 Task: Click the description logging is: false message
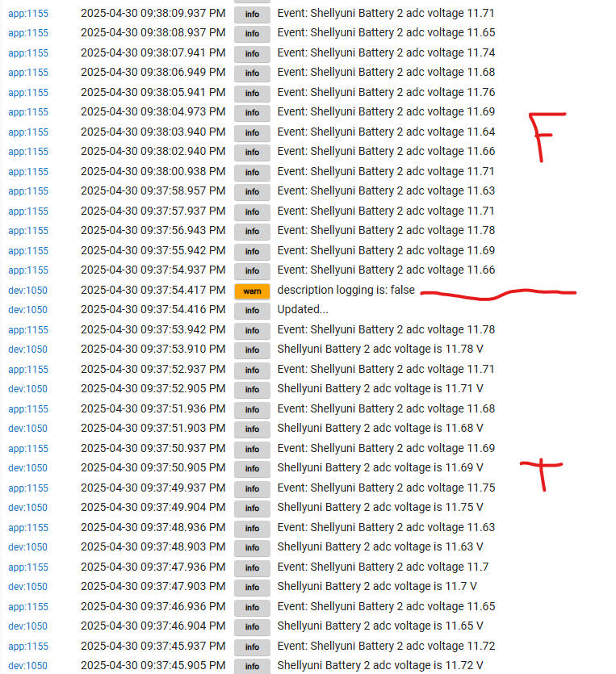click(346, 290)
